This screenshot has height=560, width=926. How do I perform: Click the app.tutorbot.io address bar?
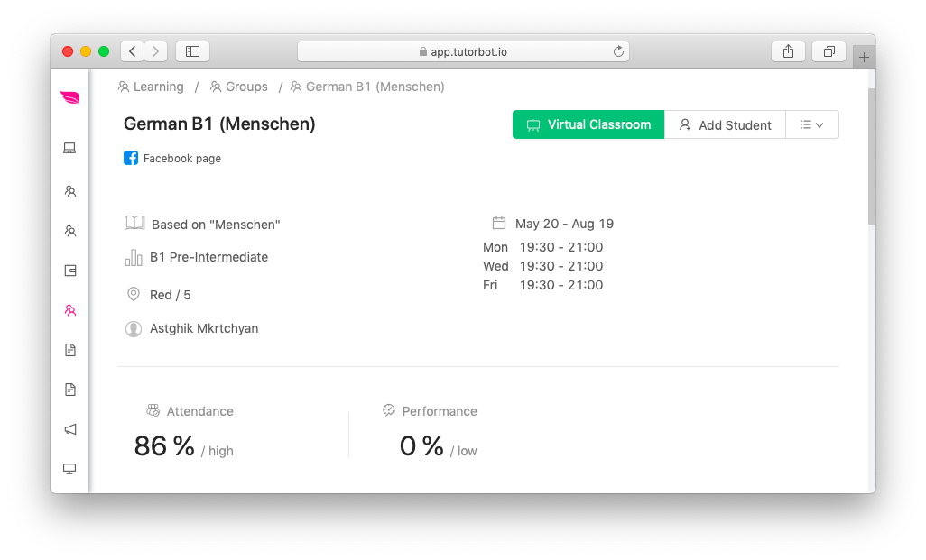pos(463,51)
